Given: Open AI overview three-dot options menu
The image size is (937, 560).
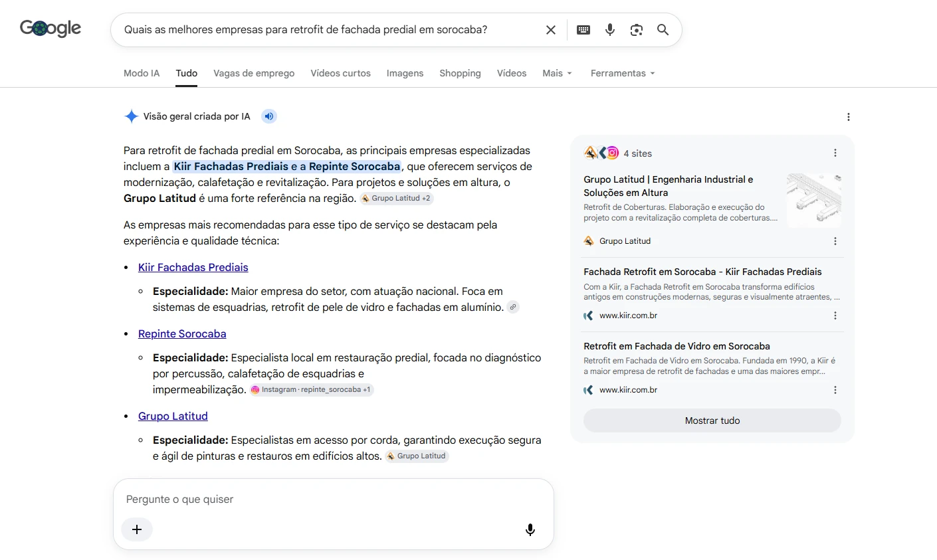Looking at the screenshot, I should pos(849,117).
